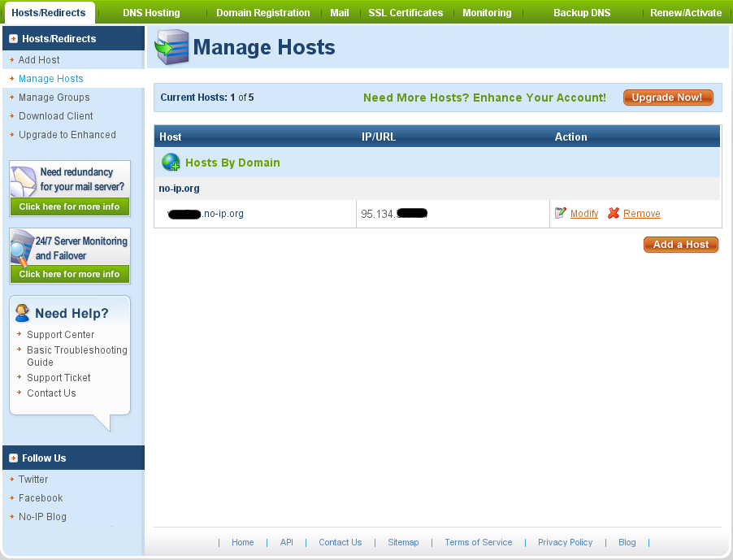Click the Hosts By Domain globe icon

[x=171, y=163]
